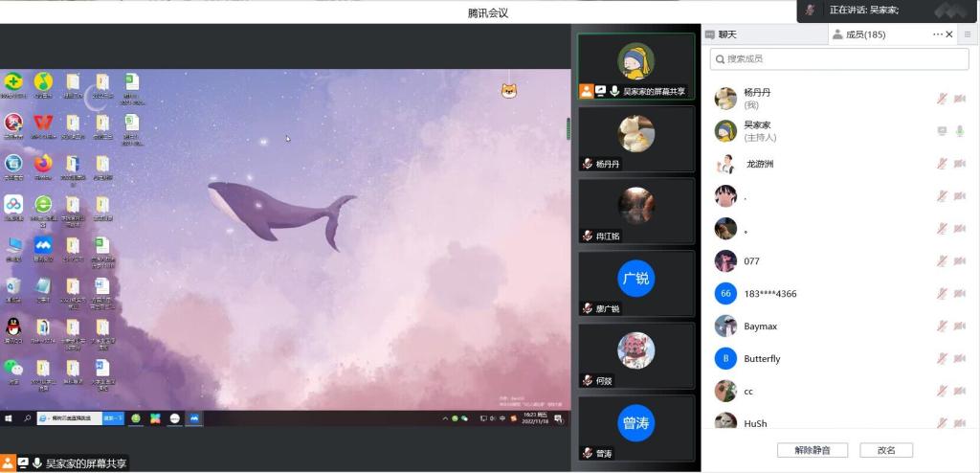Click the WeChat icon on shared desktop

13,368
